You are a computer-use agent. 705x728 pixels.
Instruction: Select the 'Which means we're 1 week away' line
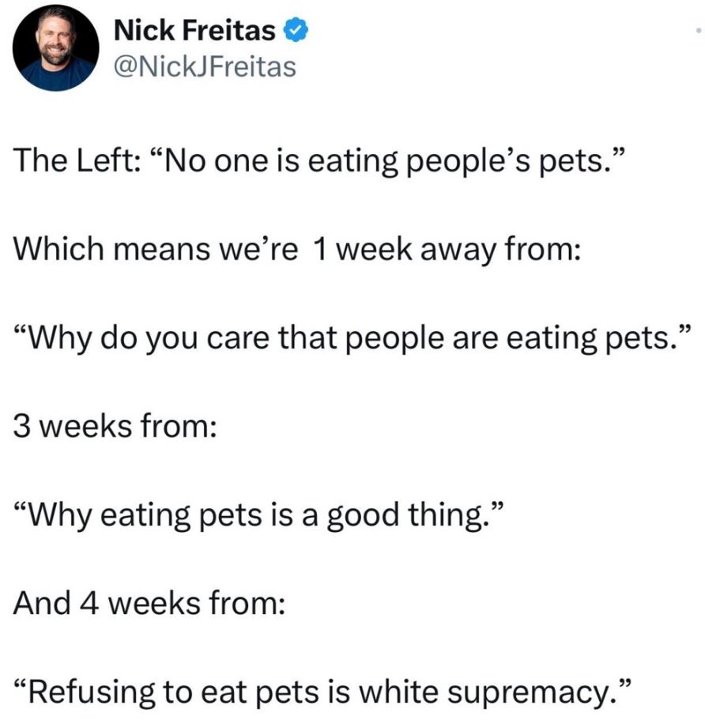(297, 250)
